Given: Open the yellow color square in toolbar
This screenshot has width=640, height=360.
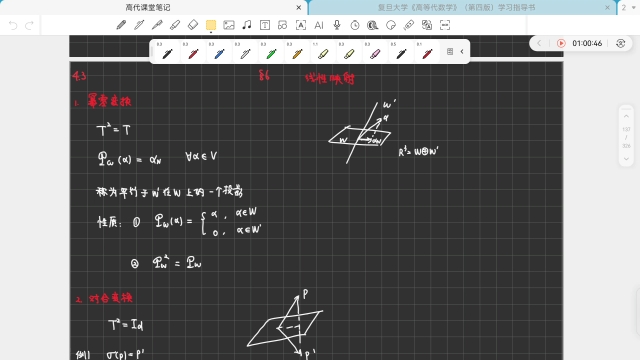Looking at the screenshot, I should tap(211, 25).
